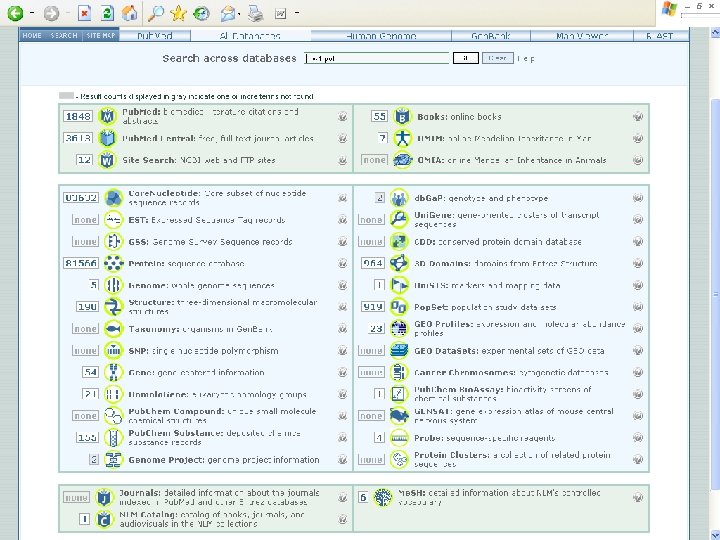This screenshot has height=540, width=720.
Task: Click the browser Forward arrow button
Action: click(51, 13)
